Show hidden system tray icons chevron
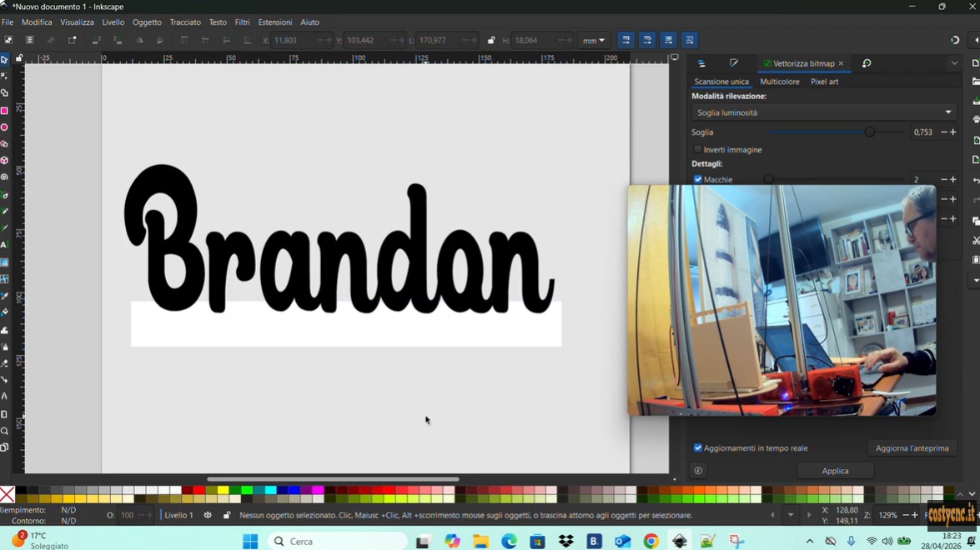 [809, 542]
